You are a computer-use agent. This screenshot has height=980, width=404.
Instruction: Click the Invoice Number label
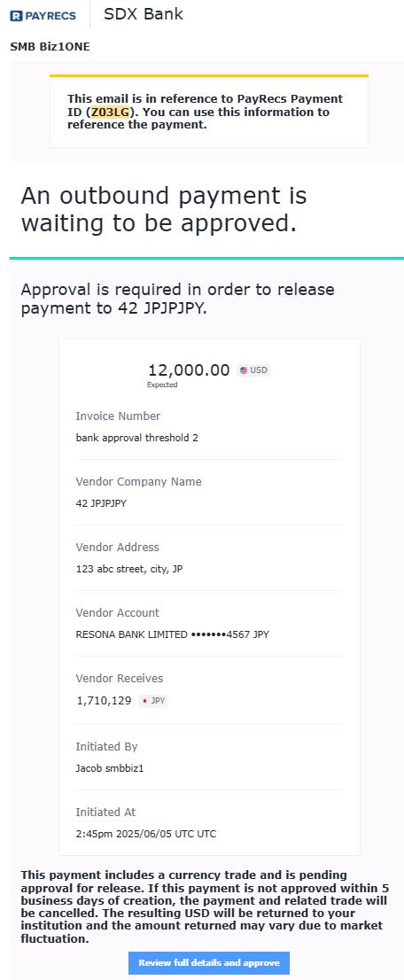118,416
